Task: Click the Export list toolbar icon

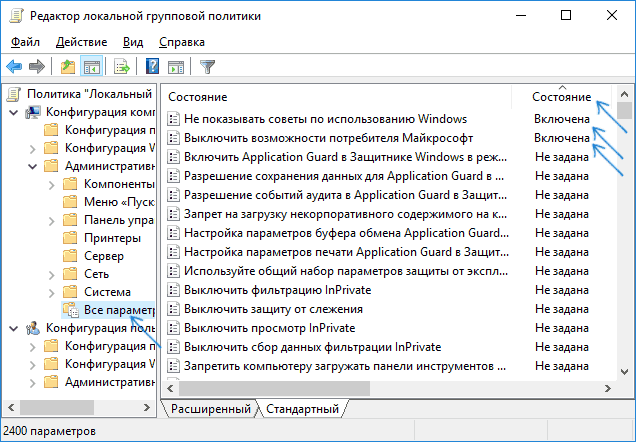Action: (121, 67)
